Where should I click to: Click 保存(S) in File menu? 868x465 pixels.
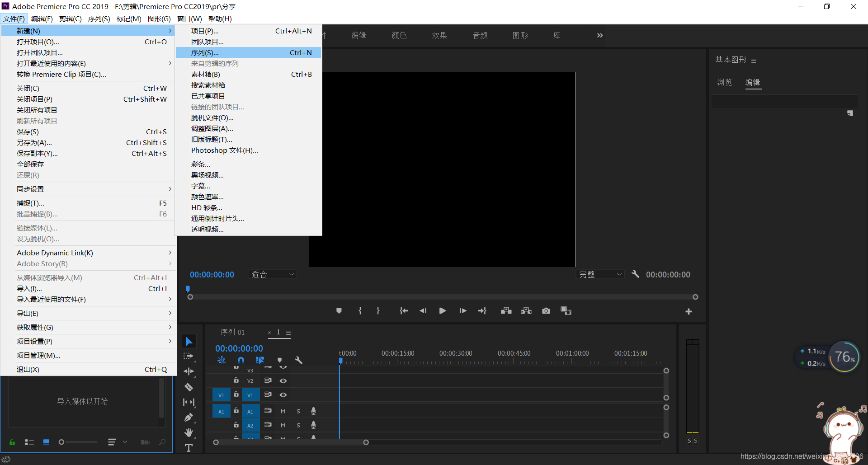pos(88,132)
